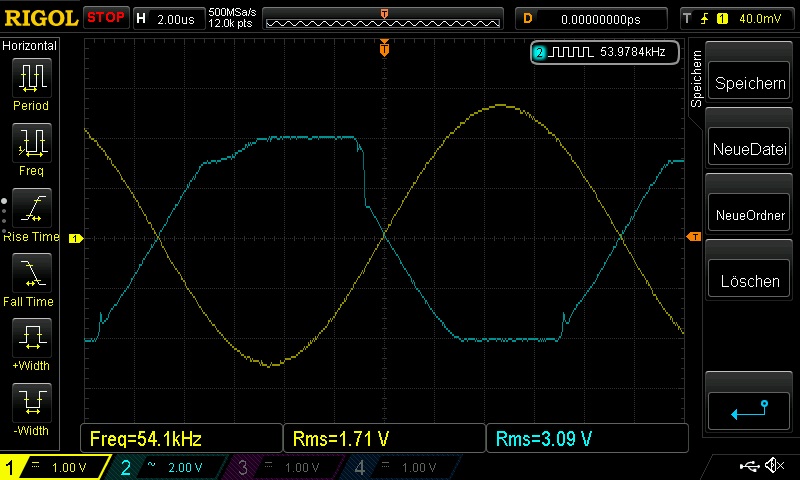Click the orange trigger position marker atop the grid

384,48
